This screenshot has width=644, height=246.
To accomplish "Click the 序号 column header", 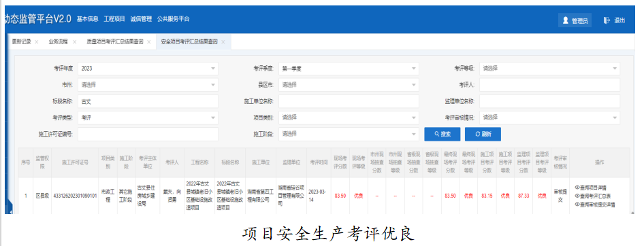I will (x=25, y=162).
